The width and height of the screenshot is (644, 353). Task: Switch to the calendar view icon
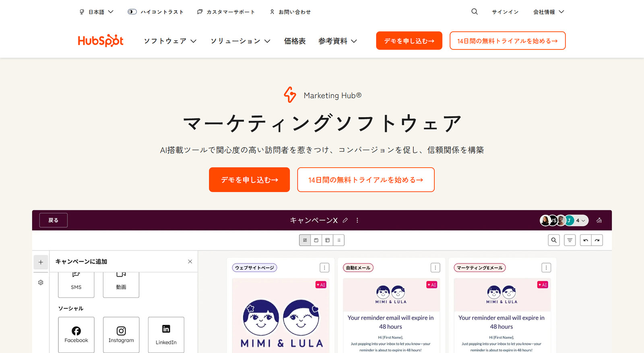tap(316, 240)
